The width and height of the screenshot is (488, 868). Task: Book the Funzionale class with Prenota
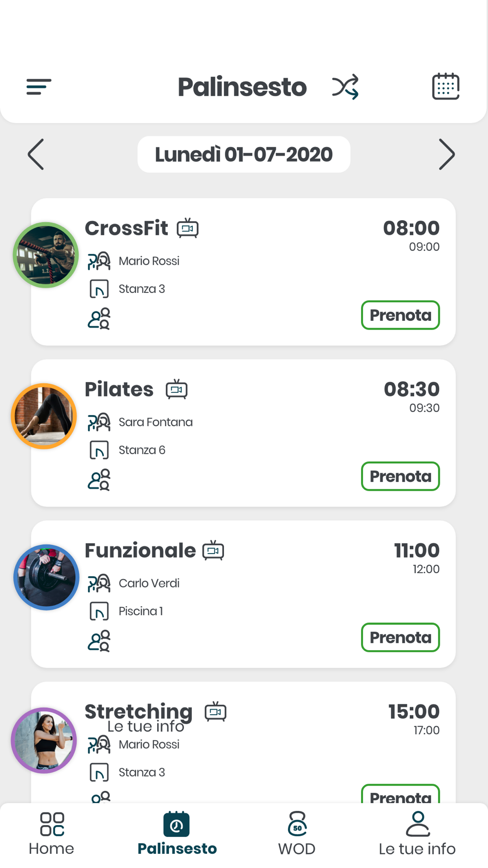pyautogui.click(x=401, y=637)
